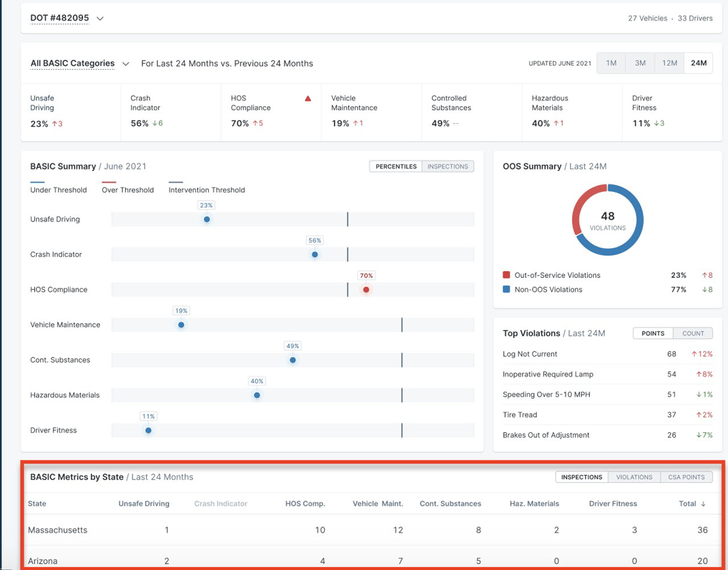Click the Driver Fitness 11% data point

[148, 431]
